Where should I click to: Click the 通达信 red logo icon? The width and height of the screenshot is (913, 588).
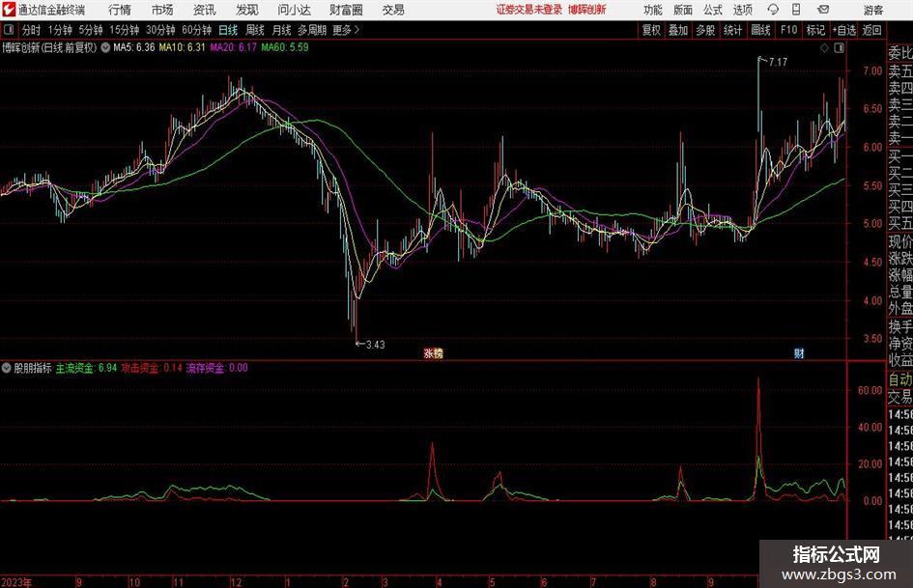point(8,10)
